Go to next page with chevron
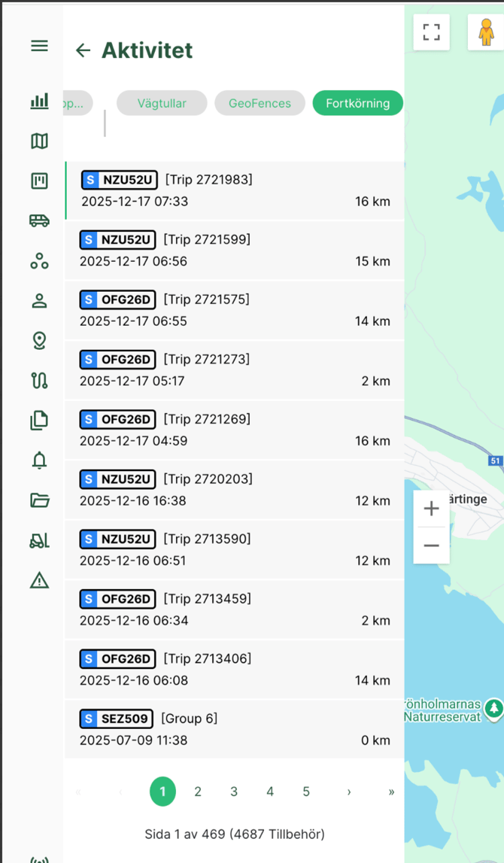504x863 pixels. coord(349,792)
